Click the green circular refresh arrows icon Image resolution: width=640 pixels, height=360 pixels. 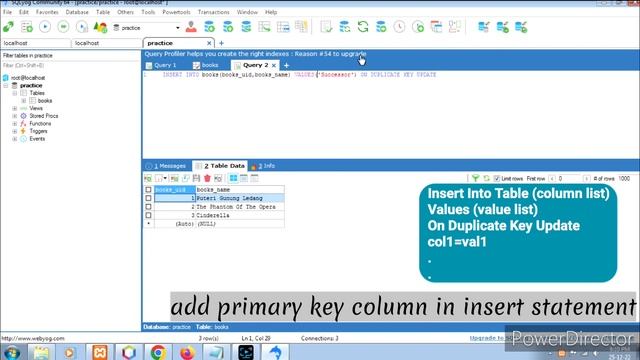click(x=362, y=27)
